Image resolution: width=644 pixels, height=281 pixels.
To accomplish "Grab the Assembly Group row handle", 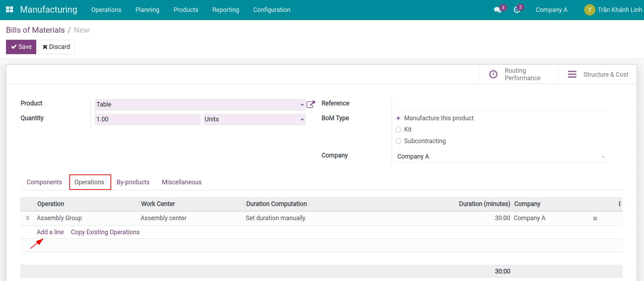I will 28,218.
